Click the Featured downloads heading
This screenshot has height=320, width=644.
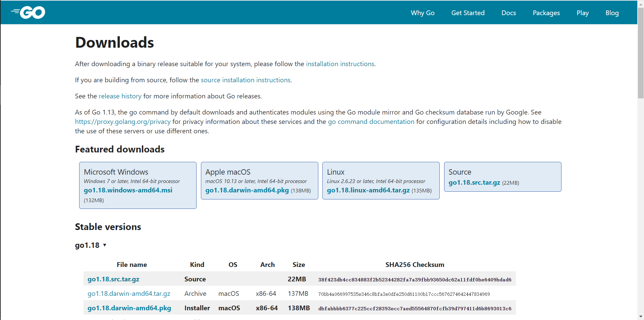point(120,149)
